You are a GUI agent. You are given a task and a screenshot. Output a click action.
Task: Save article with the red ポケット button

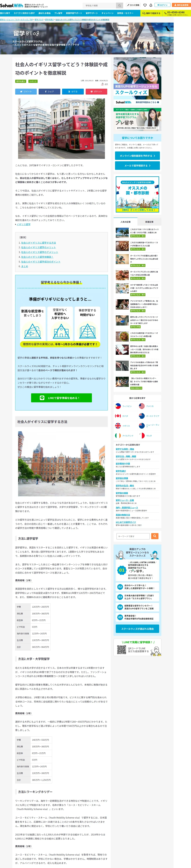pos(96,91)
